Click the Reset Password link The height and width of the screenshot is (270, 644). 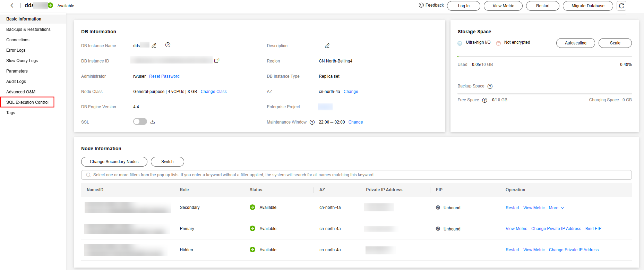[164, 76]
